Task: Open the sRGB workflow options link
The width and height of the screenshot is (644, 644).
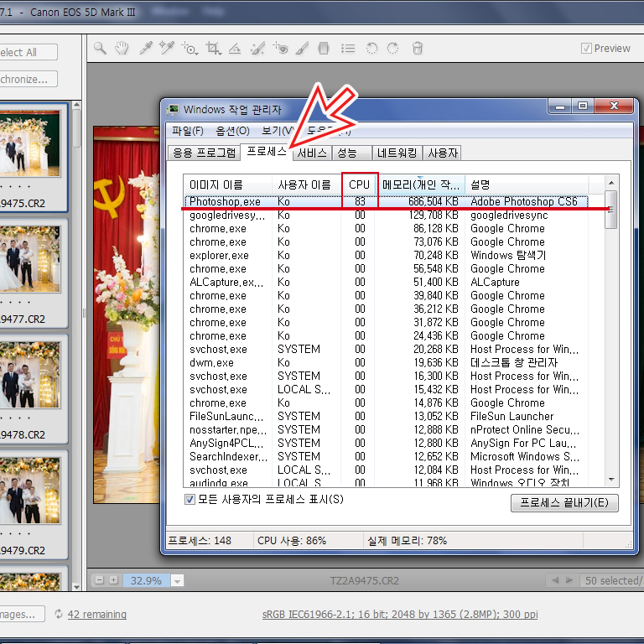Action: click(x=400, y=614)
